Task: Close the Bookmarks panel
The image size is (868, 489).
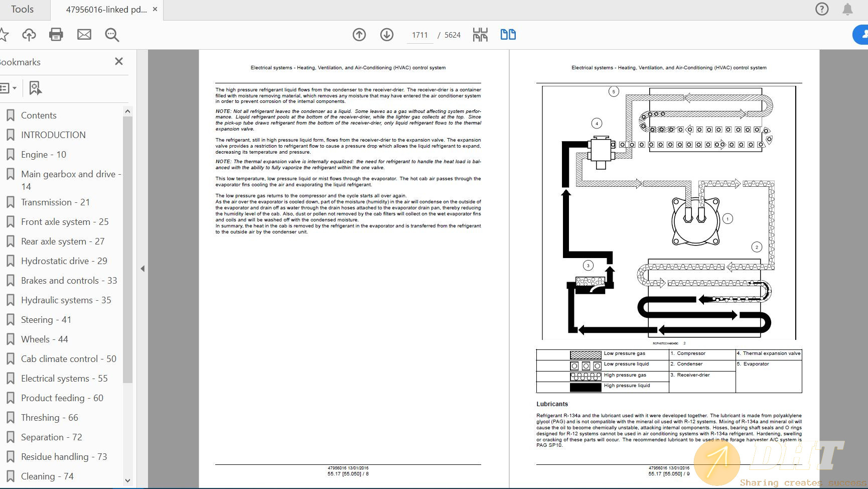Action: coord(119,61)
